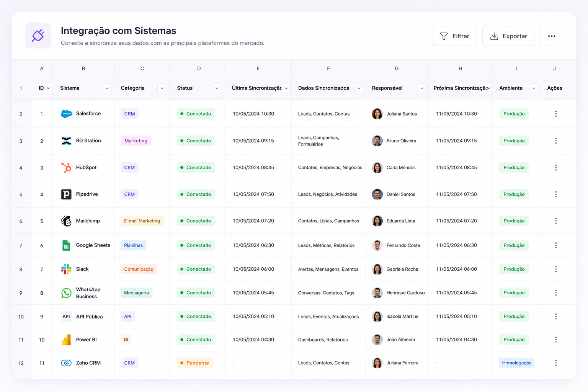The height and width of the screenshot is (392, 588).
Task: Click the Homologação environment tag
Action: point(516,363)
